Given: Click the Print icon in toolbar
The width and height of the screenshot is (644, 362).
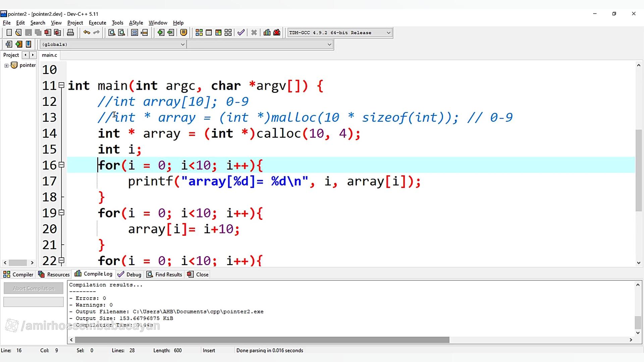Looking at the screenshot, I should tap(70, 33).
